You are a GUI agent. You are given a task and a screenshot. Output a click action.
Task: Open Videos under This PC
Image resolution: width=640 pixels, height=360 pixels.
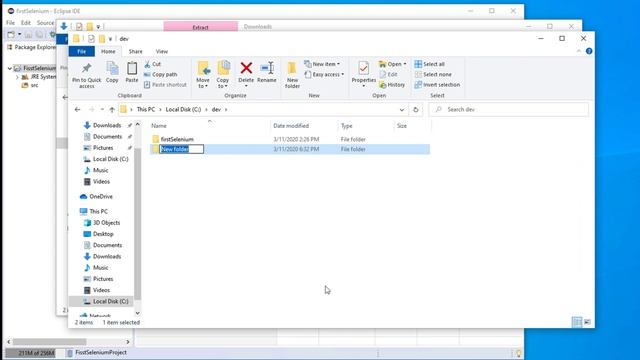(x=101, y=290)
